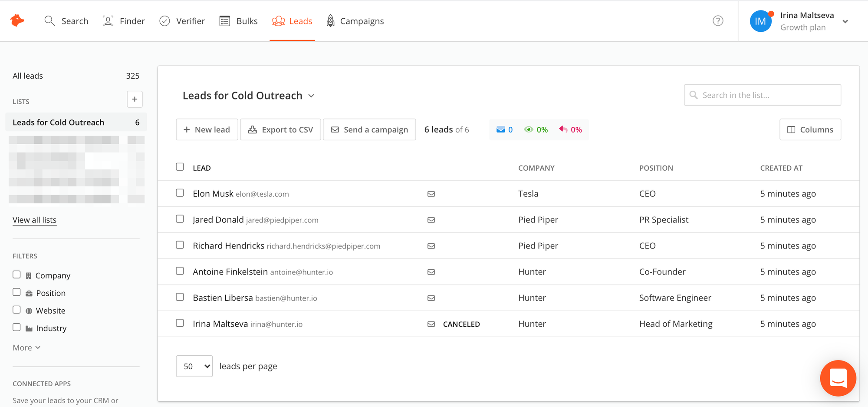Select the Jared Donald lead checkbox
This screenshot has height=407, width=868.
180,219
